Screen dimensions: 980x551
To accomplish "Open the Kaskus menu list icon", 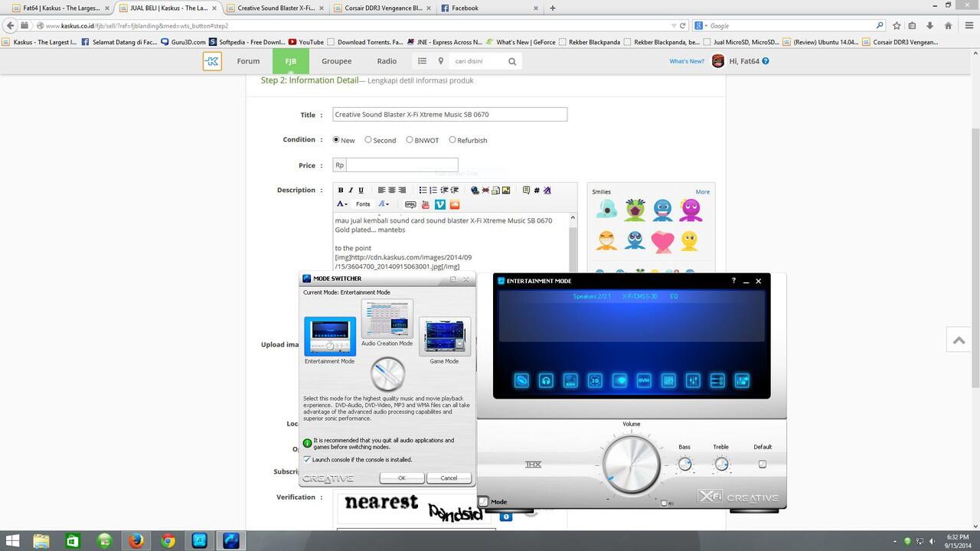I will click(422, 61).
